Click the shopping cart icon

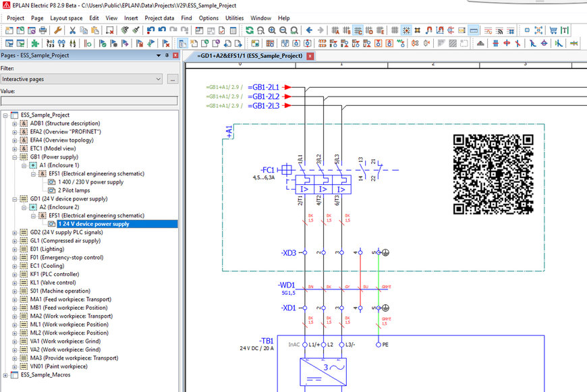click(x=553, y=30)
